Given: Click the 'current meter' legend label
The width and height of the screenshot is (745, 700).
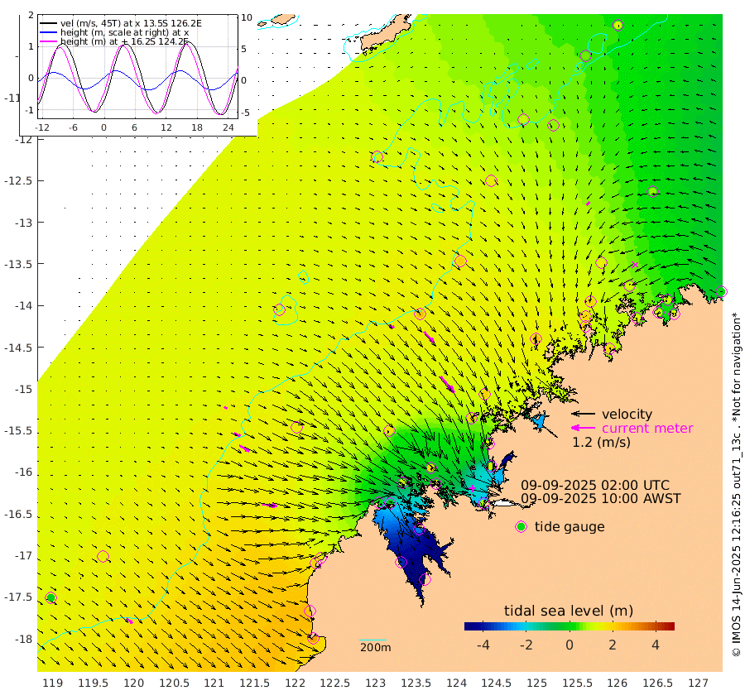Looking at the screenshot, I should point(647,429).
